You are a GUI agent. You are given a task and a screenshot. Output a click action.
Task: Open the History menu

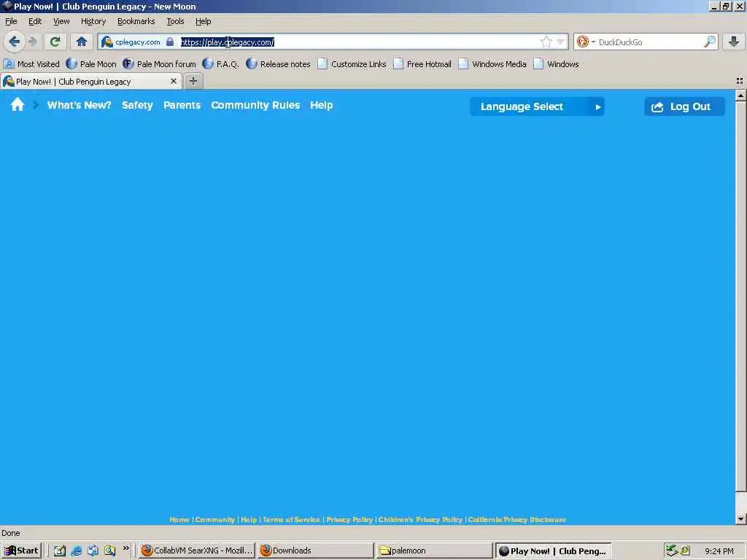pos(93,21)
